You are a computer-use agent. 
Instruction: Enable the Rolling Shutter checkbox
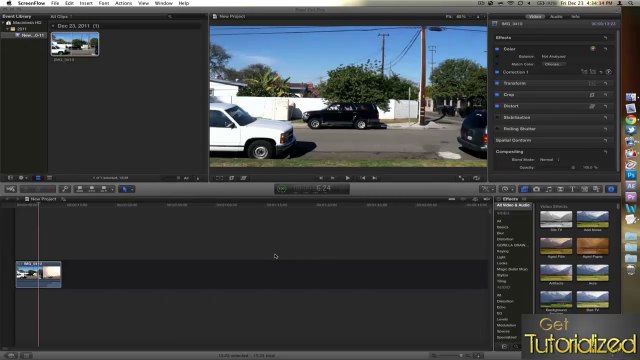(x=497, y=129)
